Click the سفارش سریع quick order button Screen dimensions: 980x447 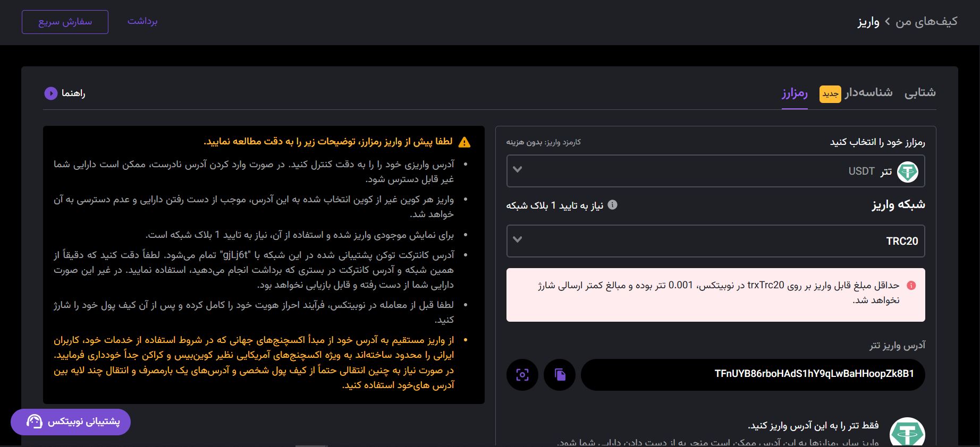pyautogui.click(x=65, y=22)
